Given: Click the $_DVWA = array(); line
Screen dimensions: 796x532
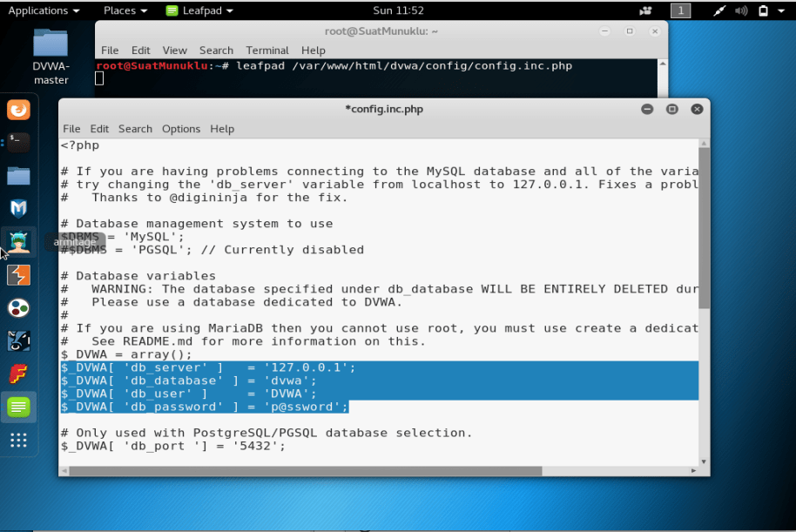Looking at the screenshot, I should [126, 354].
